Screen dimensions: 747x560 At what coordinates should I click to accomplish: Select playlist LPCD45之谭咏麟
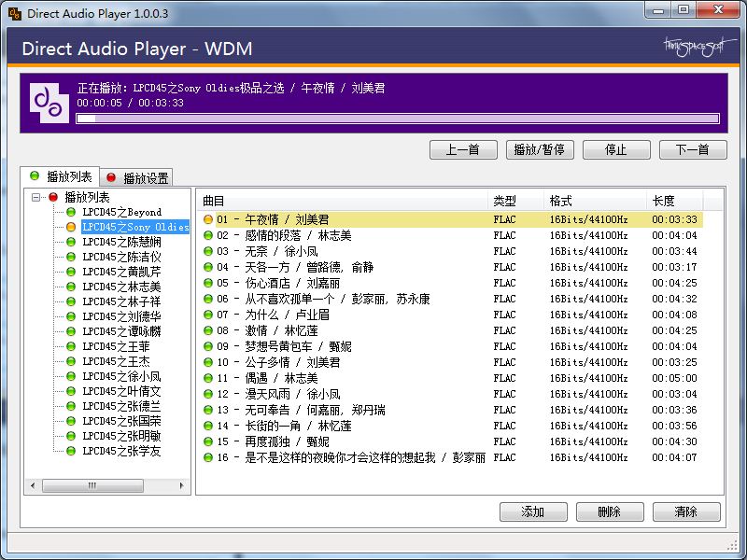[121, 331]
